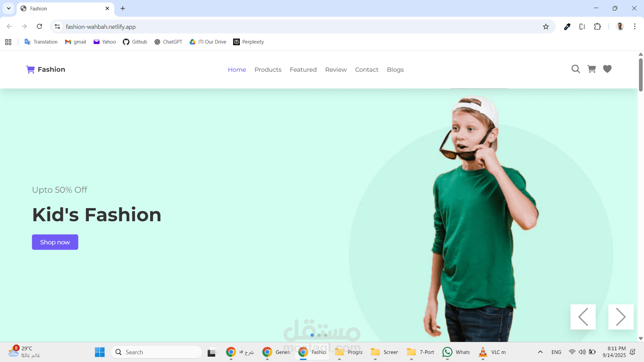
Task: Go to the Home nav link
Action: [237, 70]
